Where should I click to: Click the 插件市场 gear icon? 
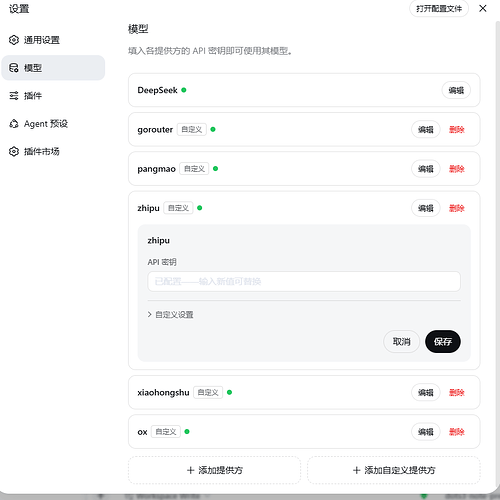(14, 151)
